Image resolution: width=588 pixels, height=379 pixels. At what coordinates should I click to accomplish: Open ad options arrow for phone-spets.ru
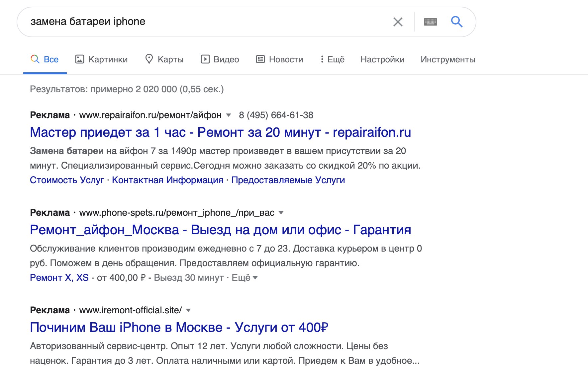tap(281, 213)
